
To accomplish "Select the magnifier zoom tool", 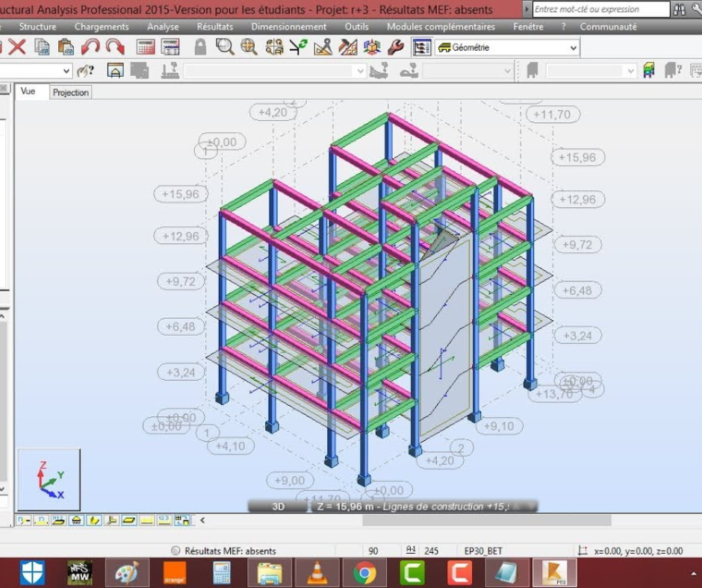I will pyautogui.click(x=224, y=47).
